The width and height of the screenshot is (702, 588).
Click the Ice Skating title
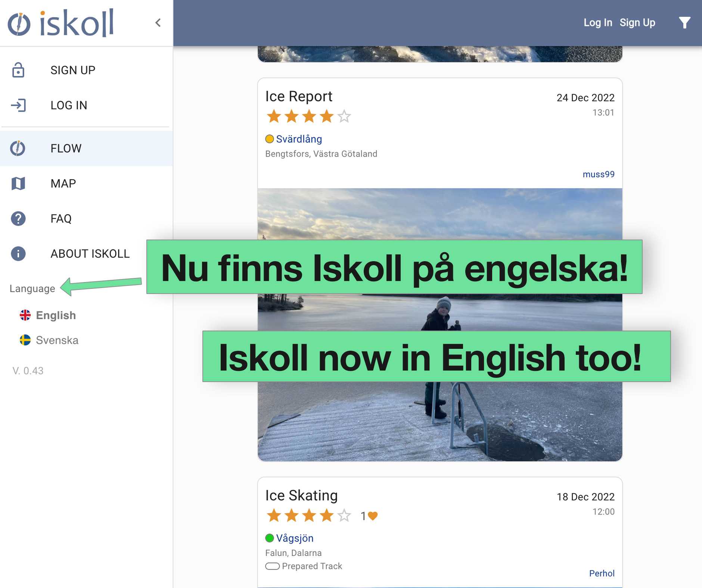(301, 495)
